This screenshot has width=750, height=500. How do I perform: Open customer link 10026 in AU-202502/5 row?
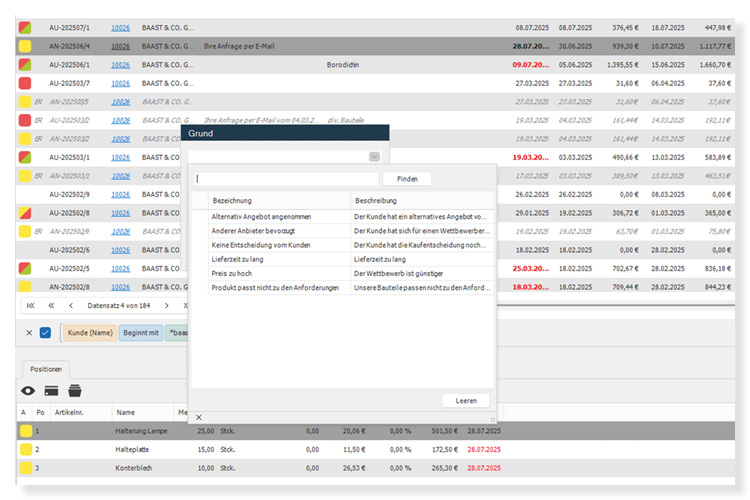[121, 268]
